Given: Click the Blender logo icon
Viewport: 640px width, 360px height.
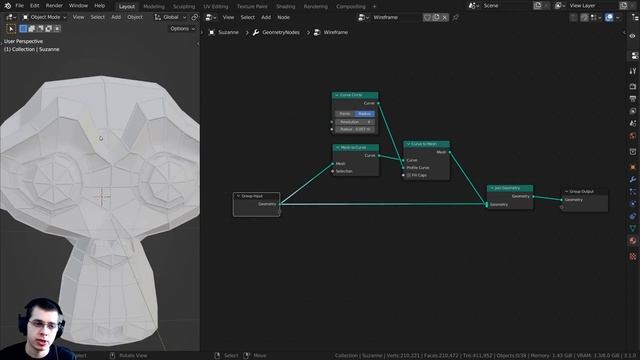Looking at the screenshot, I should point(8,6).
